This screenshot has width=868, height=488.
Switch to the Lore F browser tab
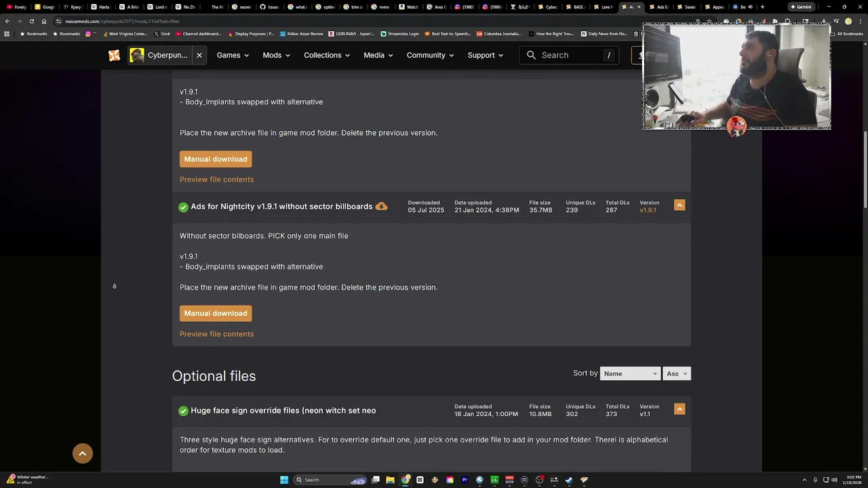tap(605, 7)
